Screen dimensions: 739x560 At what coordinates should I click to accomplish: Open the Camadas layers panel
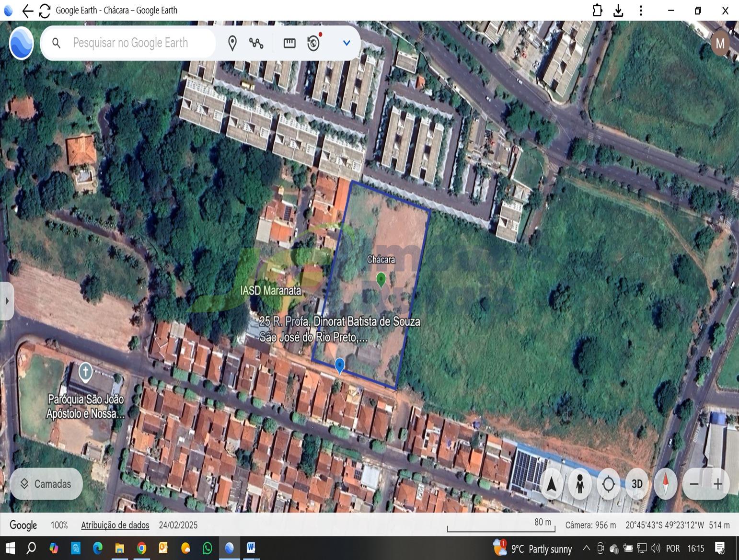(x=46, y=484)
